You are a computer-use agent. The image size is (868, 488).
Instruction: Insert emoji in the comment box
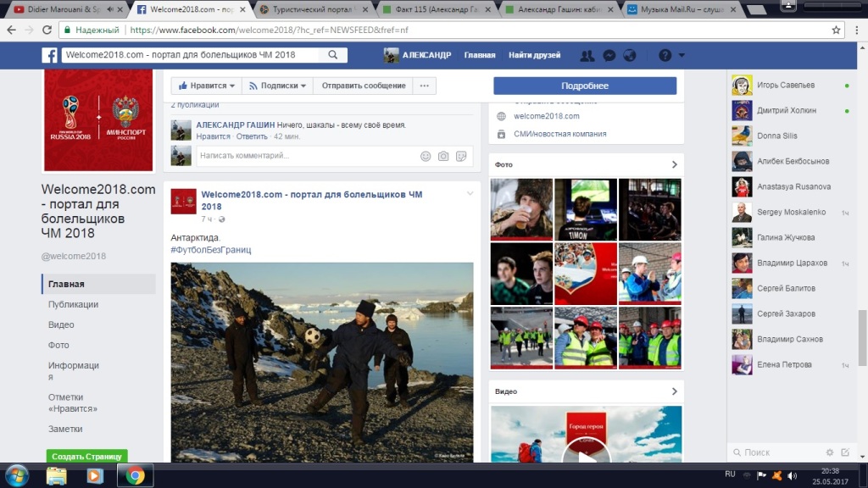(426, 156)
